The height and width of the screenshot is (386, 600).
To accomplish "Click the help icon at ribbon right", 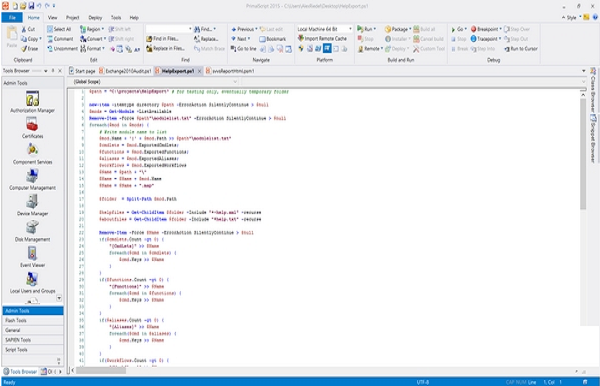I will pyautogui.click(x=595, y=17).
